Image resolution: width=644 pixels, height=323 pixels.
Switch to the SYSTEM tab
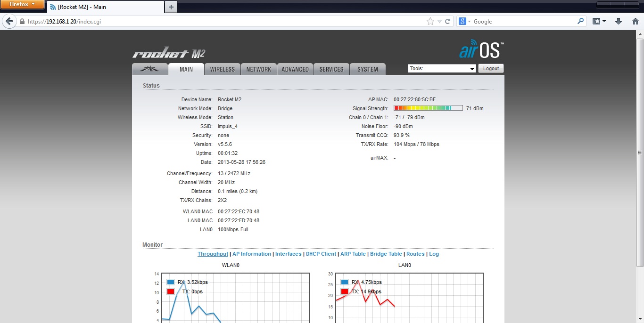pos(367,69)
